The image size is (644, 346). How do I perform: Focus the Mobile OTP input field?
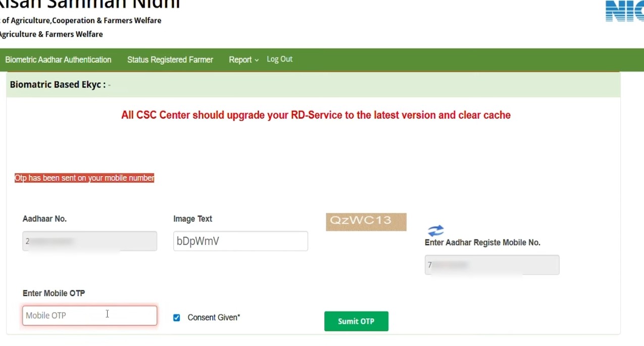tap(89, 316)
